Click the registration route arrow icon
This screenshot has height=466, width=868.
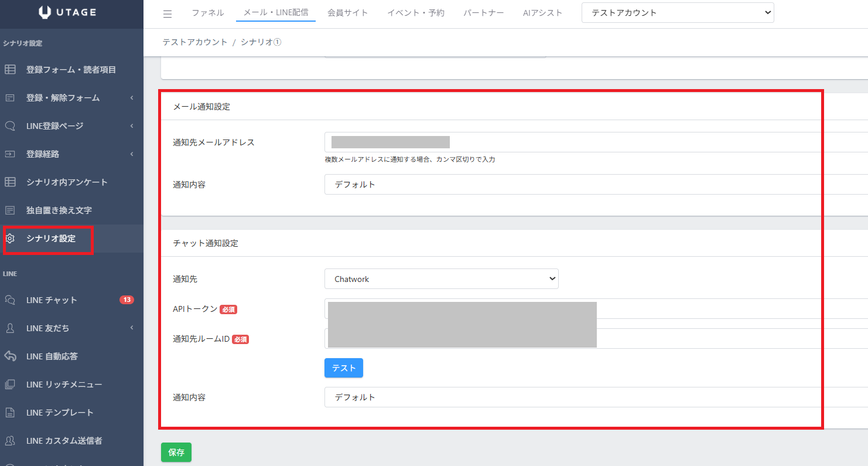10,154
